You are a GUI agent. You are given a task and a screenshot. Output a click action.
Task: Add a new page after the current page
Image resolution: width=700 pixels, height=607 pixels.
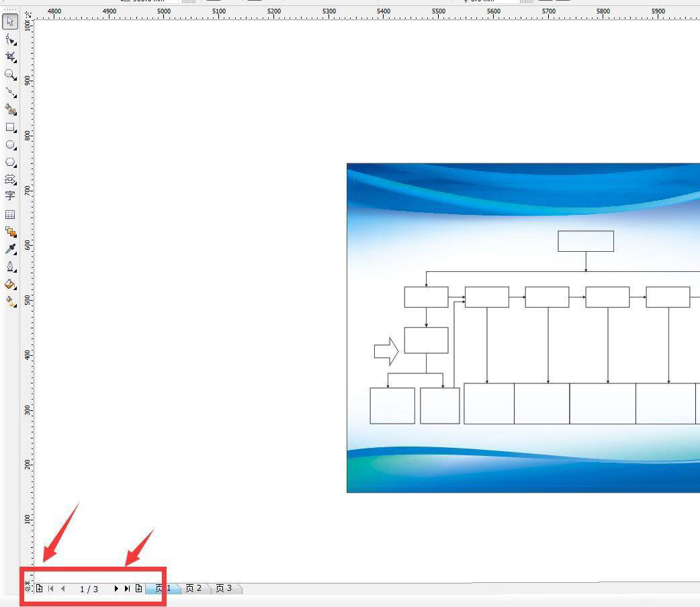coord(138,589)
